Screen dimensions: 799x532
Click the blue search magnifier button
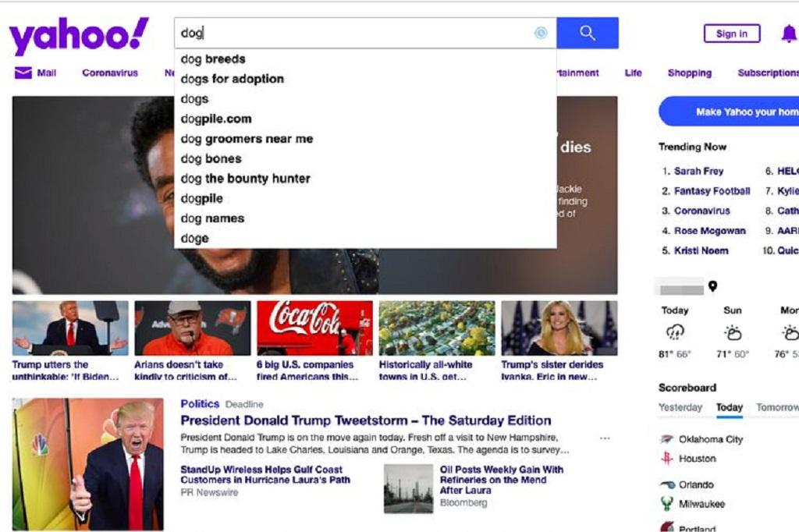pyautogui.click(x=587, y=33)
